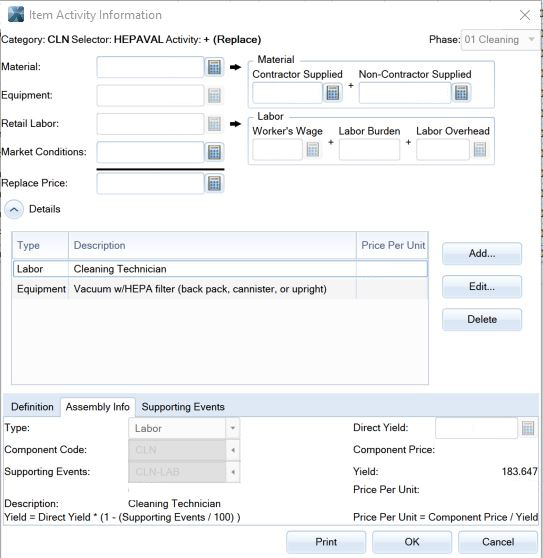Screen dimensions: 543x558
Task: Click the Contractor Supplied input field
Action: point(287,93)
